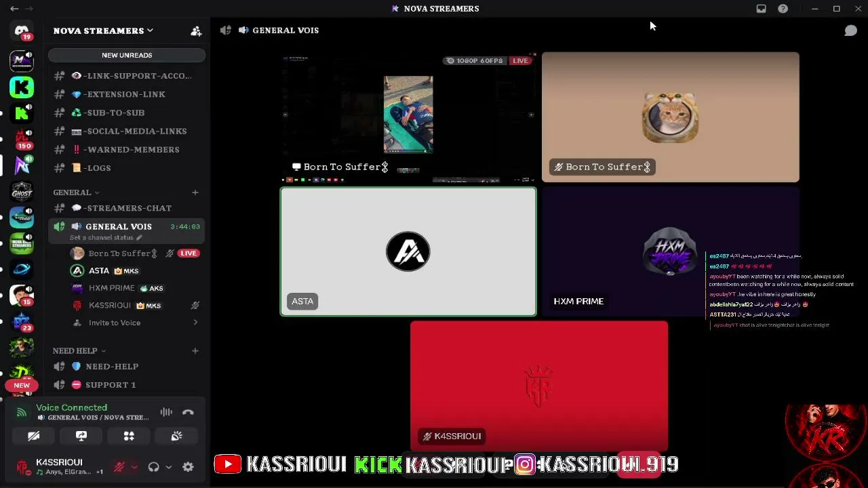
Task: Select the GENERAL VOIS voice channel
Action: point(127,230)
